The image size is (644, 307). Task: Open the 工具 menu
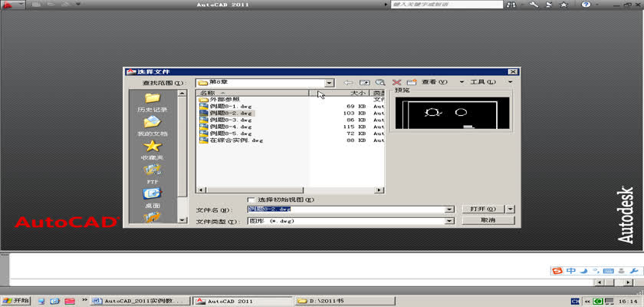tap(483, 82)
